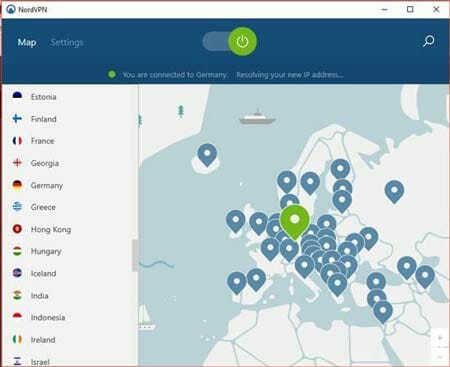Viewport: 450px width, 367px height.
Task: Click the map zoom out minus button
Action: tap(440, 357)
